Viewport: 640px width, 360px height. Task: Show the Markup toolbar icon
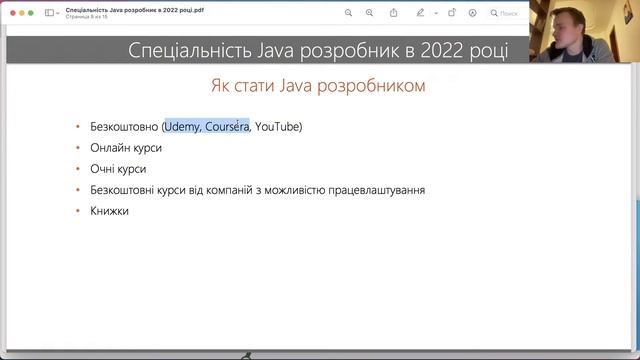click(473, 13)
